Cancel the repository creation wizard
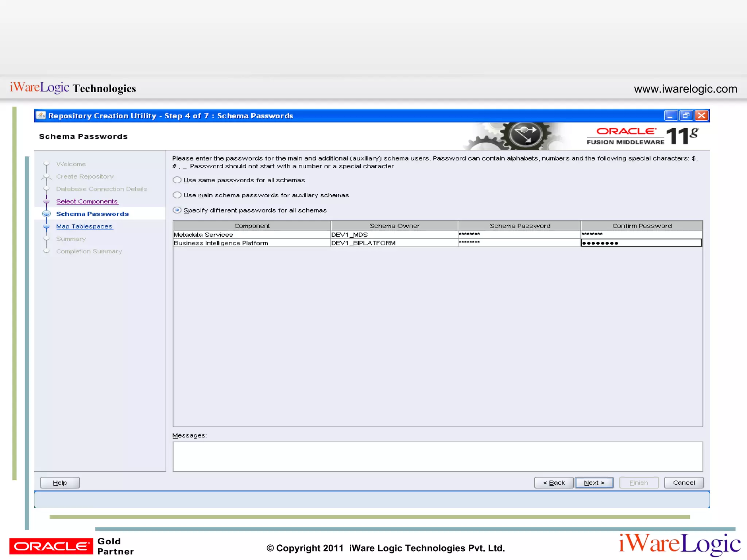The height and width of the screenshot is (560, 747). tap(684, 483)
